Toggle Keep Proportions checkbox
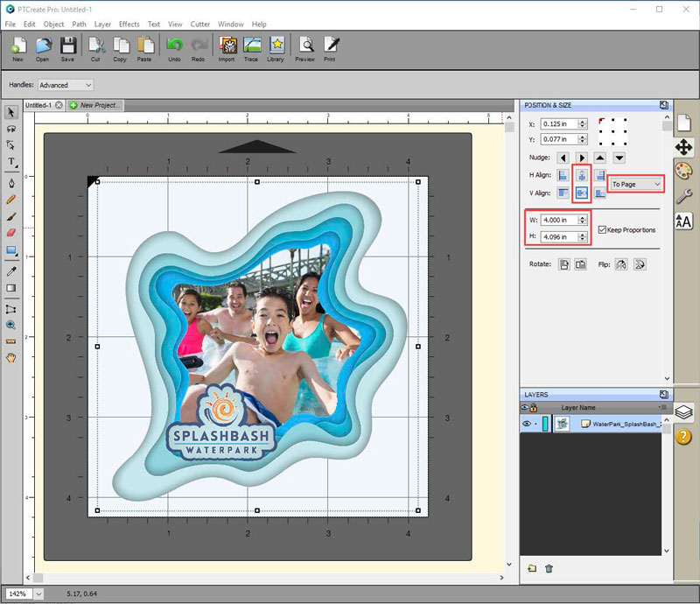Image resolution: width=700 pixels, height=604 pixels. pyautogui.click(x=602, y=229)
